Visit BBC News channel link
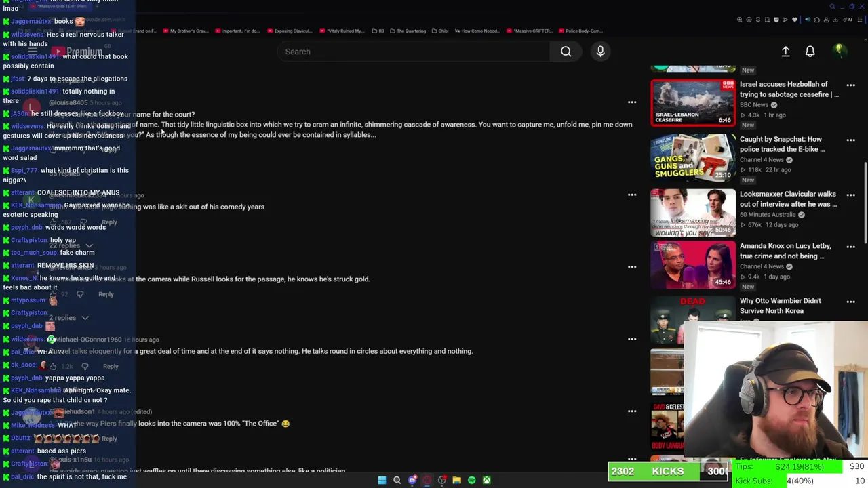The width and height of the screenshot is (868, 488). point(754,105)
